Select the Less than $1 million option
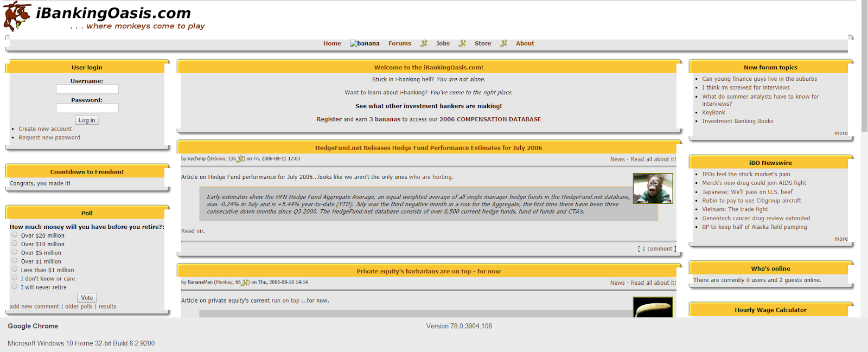Screen dimensions: 868x352 click(x=15, y=269)
